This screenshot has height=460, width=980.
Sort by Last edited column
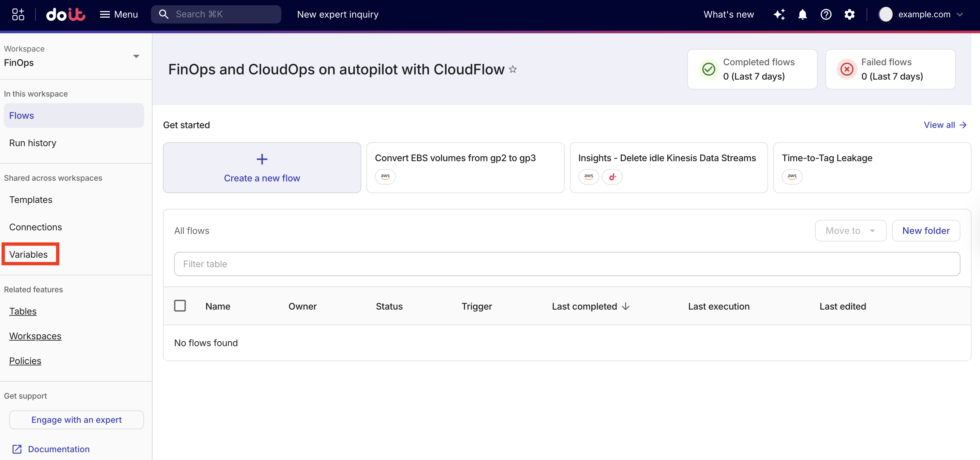(x=843, y=306)
